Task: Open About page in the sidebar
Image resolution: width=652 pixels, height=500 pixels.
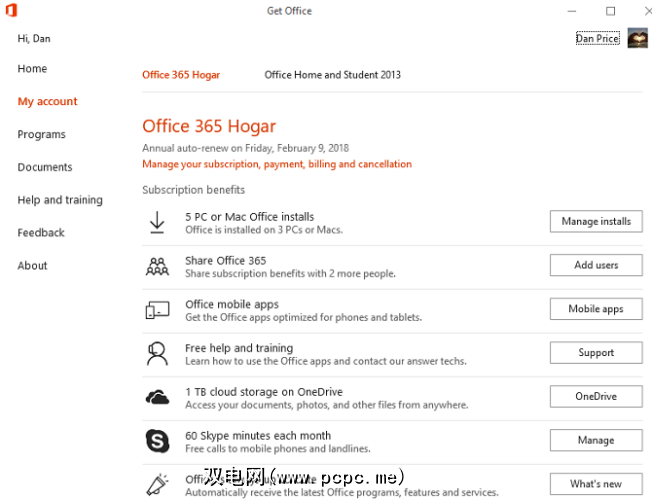Action: click(32, 265)
